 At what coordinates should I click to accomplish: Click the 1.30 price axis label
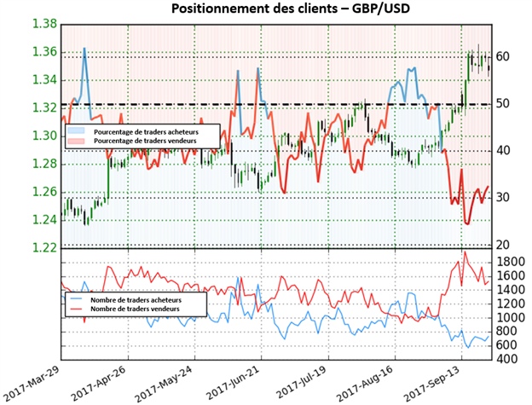44,136
